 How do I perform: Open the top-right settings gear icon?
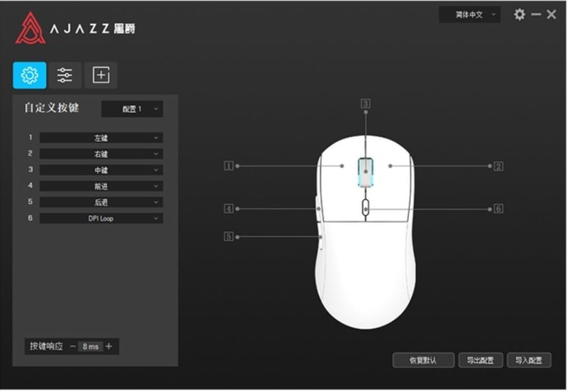[520, 14]
